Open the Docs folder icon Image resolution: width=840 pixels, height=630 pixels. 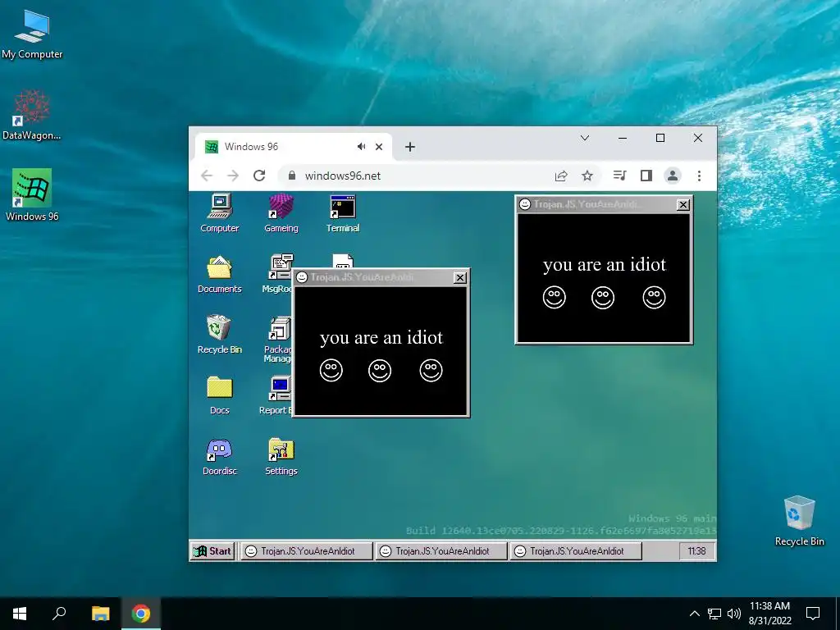coord(220,395)
